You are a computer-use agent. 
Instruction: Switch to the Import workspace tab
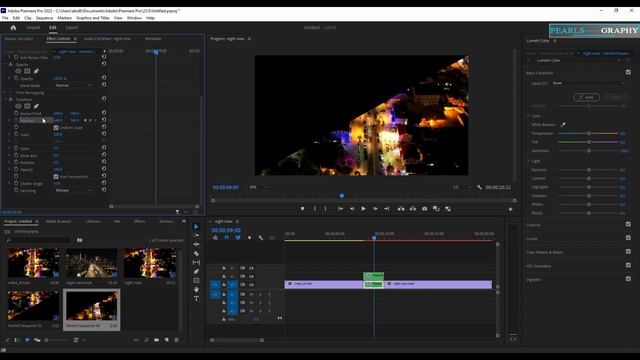coord(33,28)
